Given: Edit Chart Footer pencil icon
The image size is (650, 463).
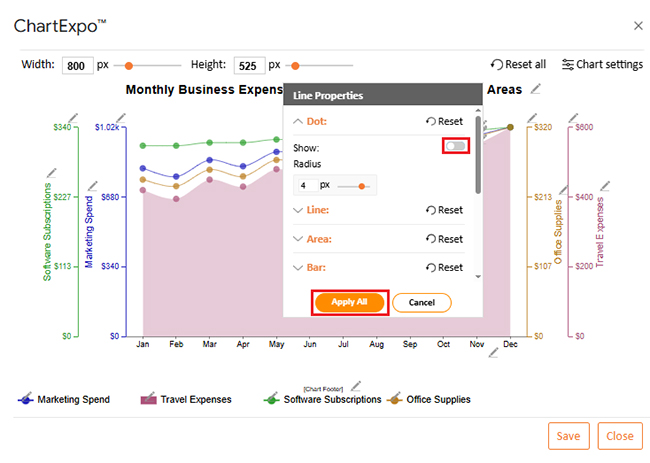Looking at the screenshot, I should pyautogui.click(x=356, y=386).
